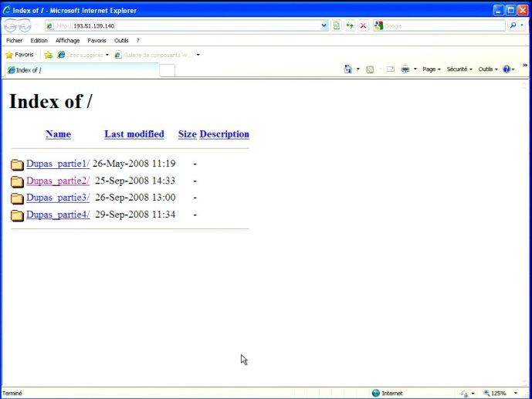Expand the Galerie de composants dropdown arrow
Screen dimensions: 532x399
click(x=198, y=55)
